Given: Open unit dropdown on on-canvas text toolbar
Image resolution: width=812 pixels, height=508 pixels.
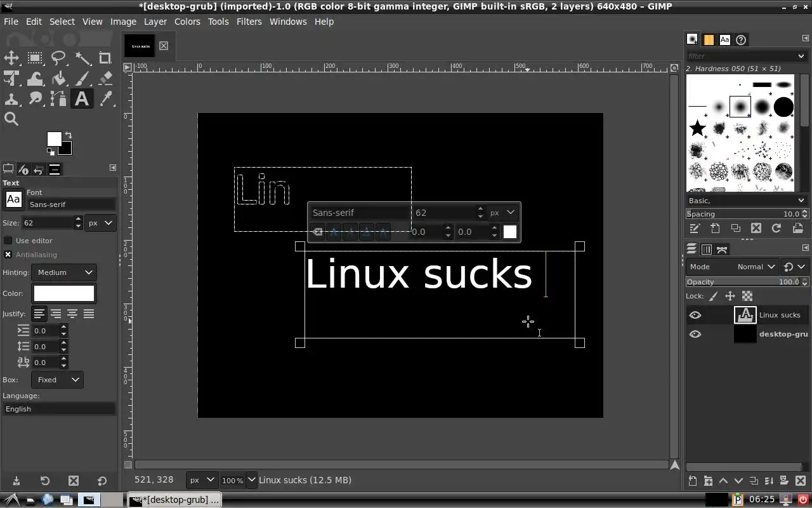Looking at the screenshot, I should (x=503, y=213).
